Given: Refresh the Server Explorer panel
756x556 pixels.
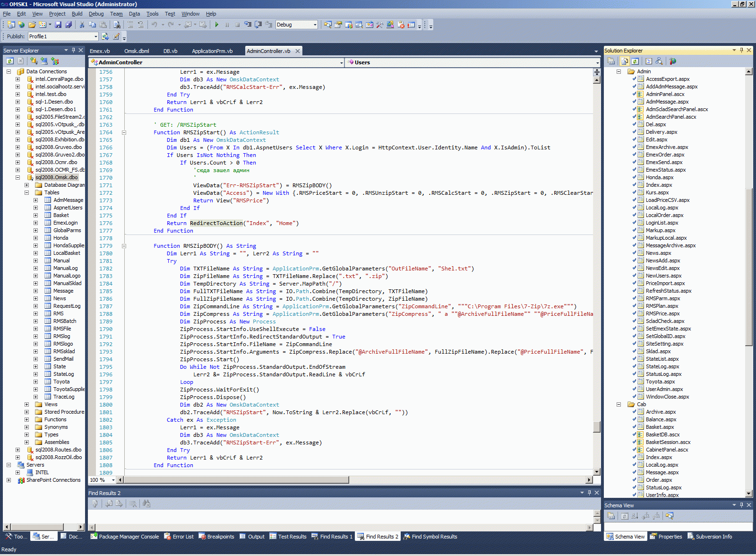Looking at the screenshot, I should pyautogui.click(x=10, y=61).
